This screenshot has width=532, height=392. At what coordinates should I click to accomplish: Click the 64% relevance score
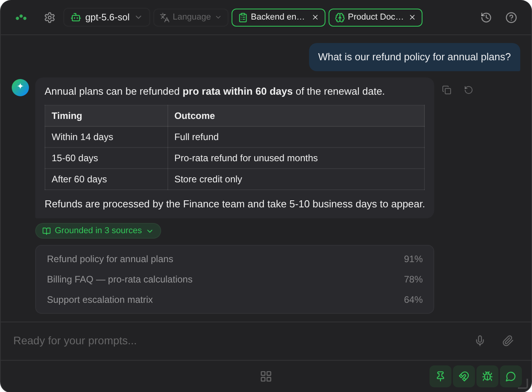coord(413,300)
